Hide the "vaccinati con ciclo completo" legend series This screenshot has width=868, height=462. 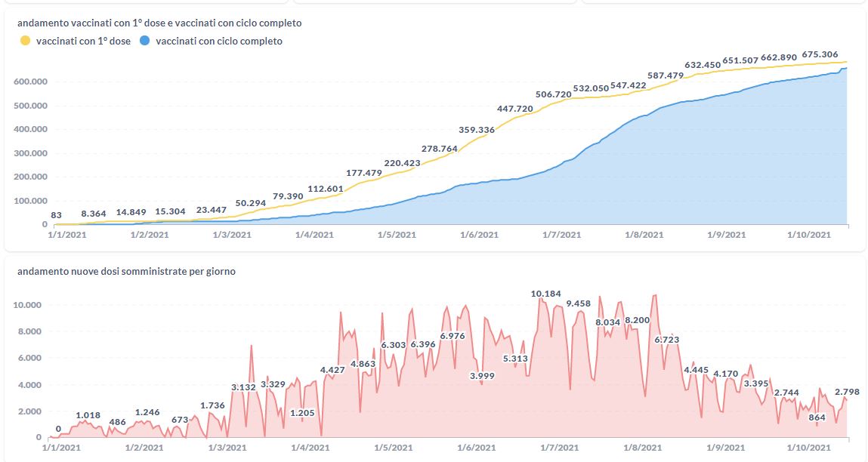(219, 42)
